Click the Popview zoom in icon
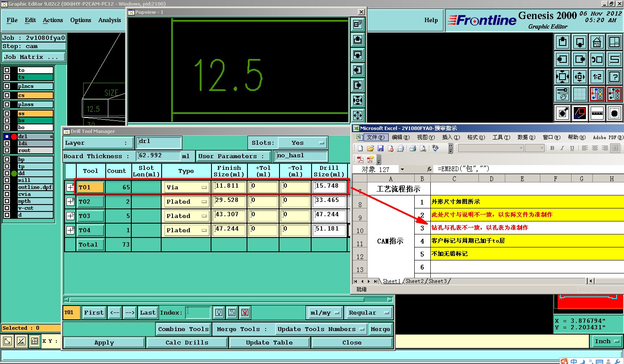Viewport: 624px width, 364px height. [x=358, y=101]
